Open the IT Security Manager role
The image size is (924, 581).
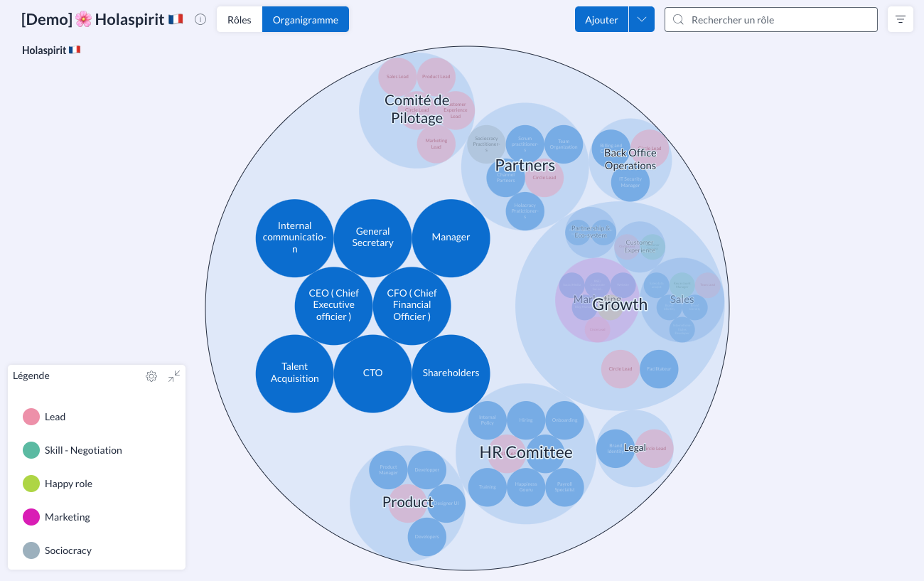pos(630,182)
